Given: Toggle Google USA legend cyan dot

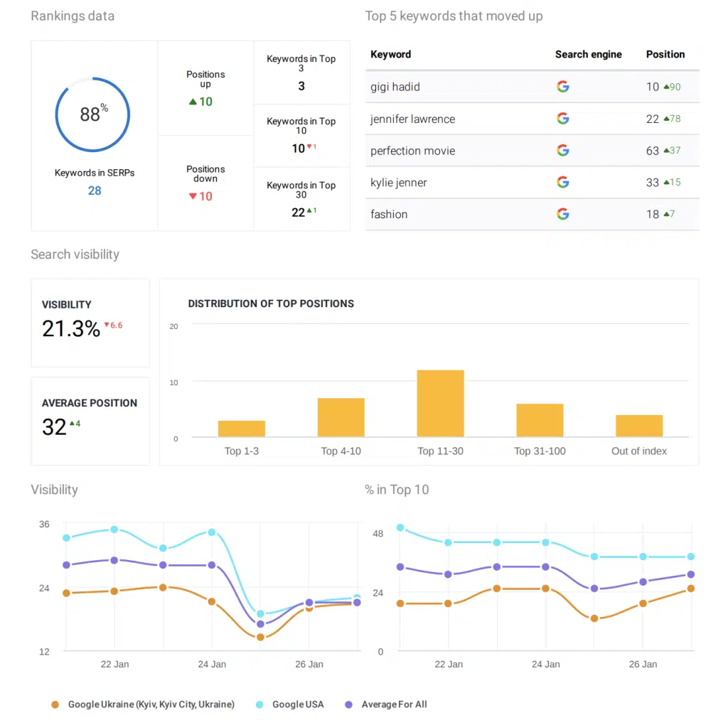Looking at the screenshot, I should click(259, 704).
